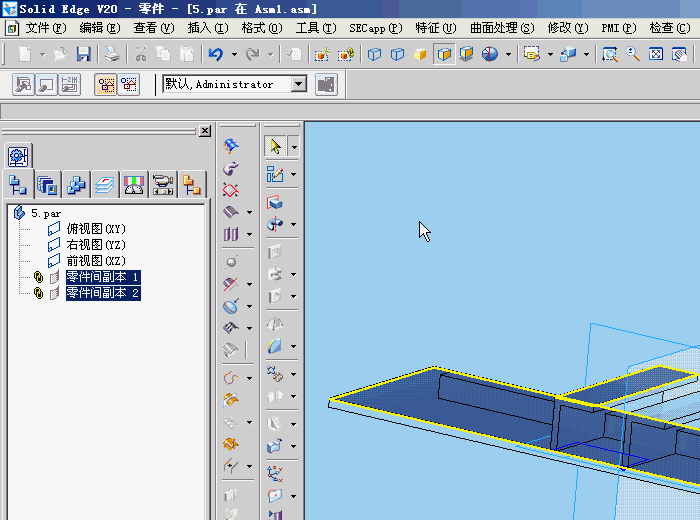Select 零件间副本 1 in tree
700x520 pixels.
(103, 277)
